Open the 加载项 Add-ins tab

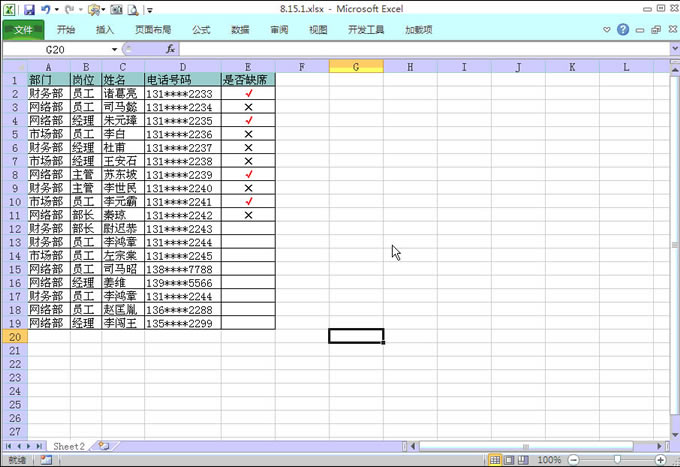[x=418, y=29]
